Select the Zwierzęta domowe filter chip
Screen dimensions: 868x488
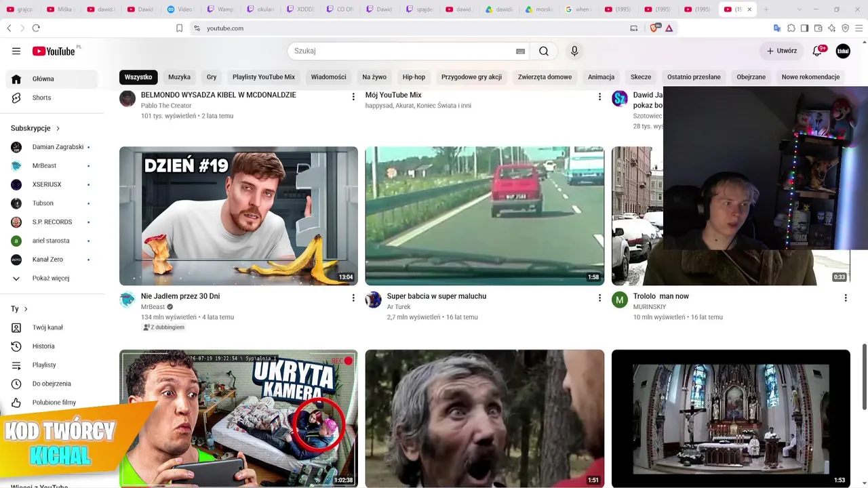[545, 77]
